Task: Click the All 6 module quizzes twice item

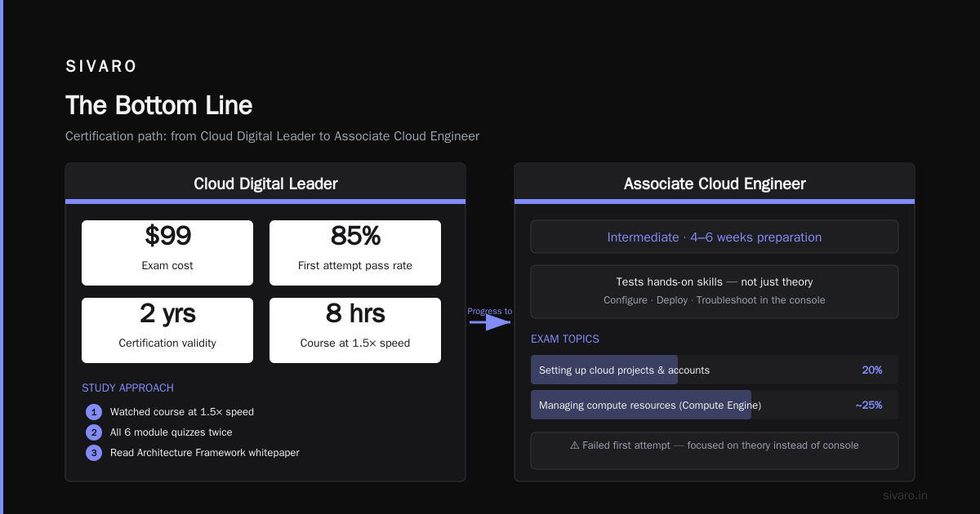Action: click(171, 432)
